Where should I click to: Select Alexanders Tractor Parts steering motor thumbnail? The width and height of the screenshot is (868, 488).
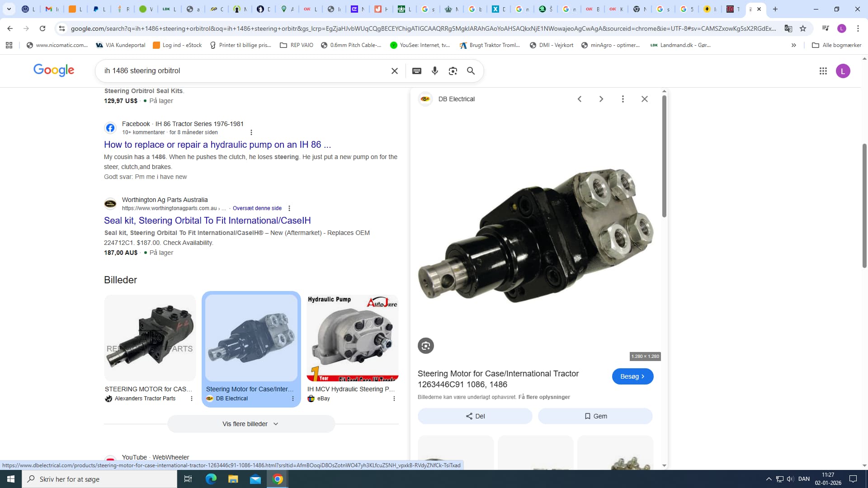[x=150, y=338]
